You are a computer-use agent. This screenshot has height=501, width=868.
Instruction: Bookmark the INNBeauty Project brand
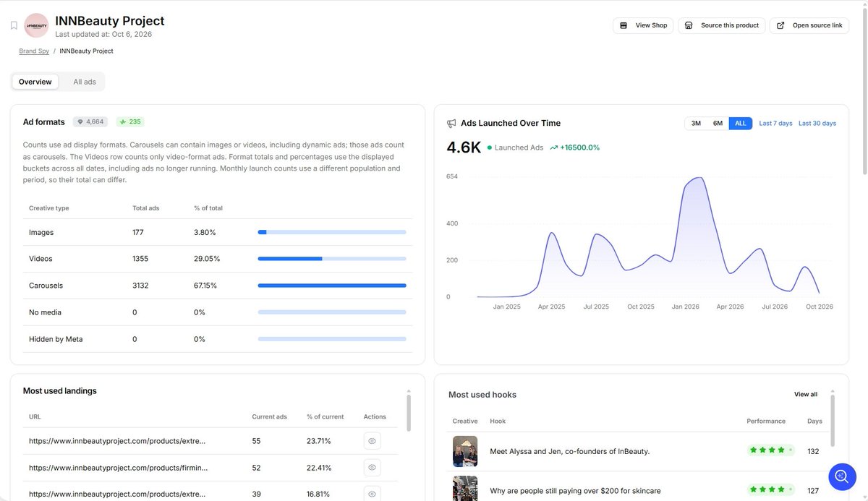(14, 25)
